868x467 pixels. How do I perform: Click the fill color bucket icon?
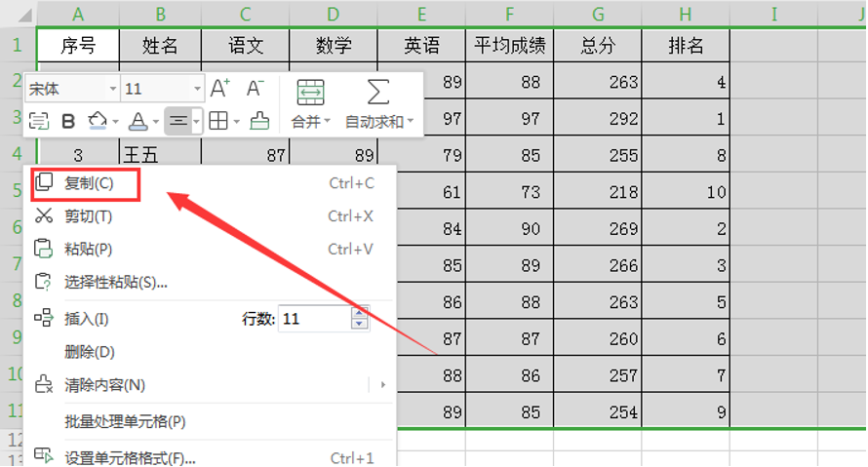pos(98,121)
